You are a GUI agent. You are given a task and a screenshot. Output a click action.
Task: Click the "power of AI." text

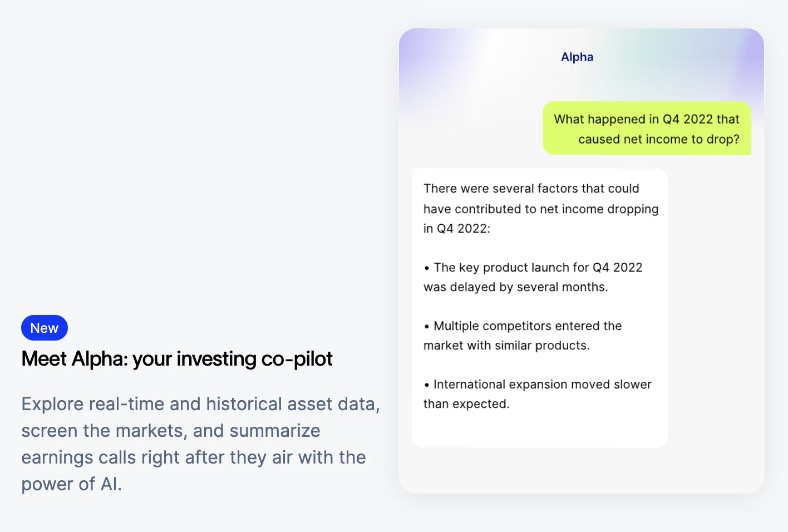pyautogui.click(x=71, y=484)
